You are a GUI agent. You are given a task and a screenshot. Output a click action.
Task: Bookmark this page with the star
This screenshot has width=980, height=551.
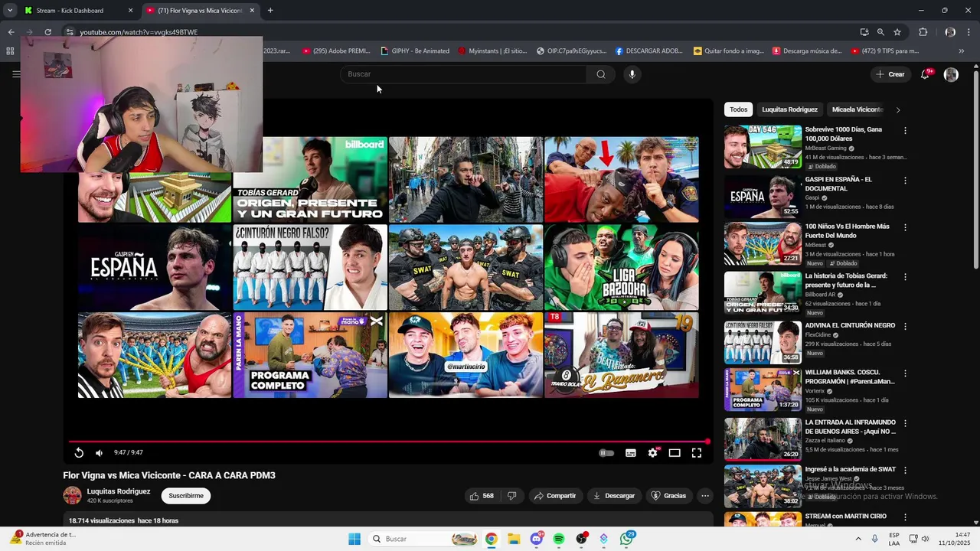[x=897, y=32]
